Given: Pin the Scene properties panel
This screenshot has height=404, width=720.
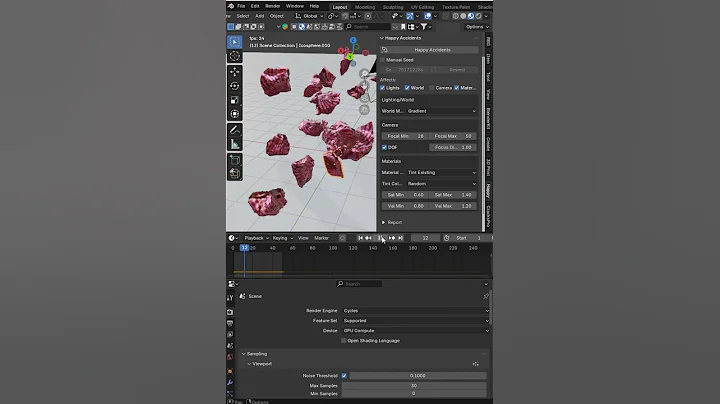Looking at the screenshot, I should click(x=486, y=296).
